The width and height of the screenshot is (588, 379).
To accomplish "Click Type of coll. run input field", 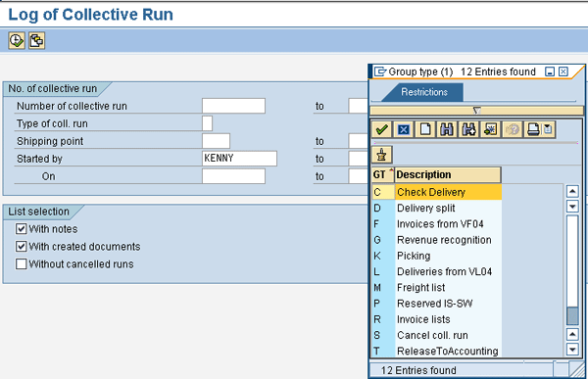I will pos(208,123).
